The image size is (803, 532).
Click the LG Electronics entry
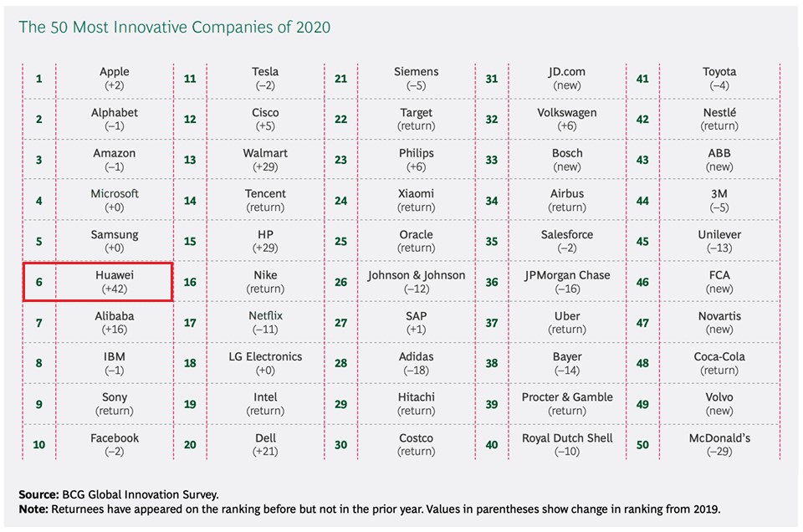pyautogui.click(x=265, y=363)
